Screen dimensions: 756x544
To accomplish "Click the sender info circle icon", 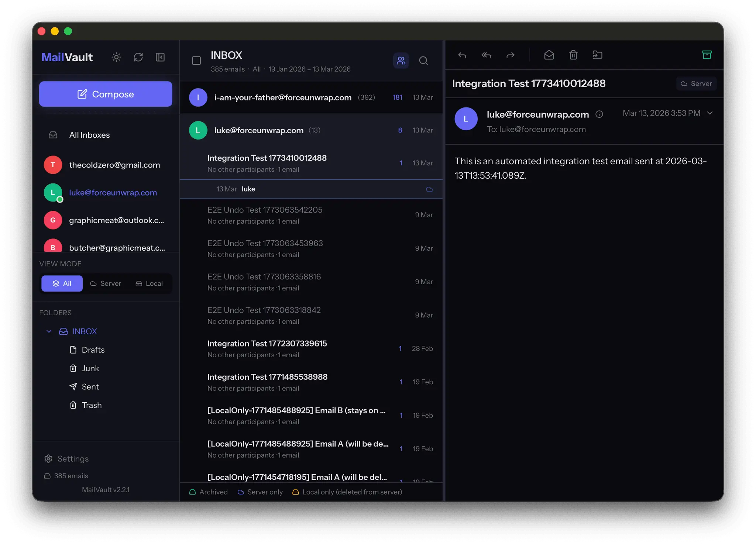I will pyautogui.click(x=599, y=114).
